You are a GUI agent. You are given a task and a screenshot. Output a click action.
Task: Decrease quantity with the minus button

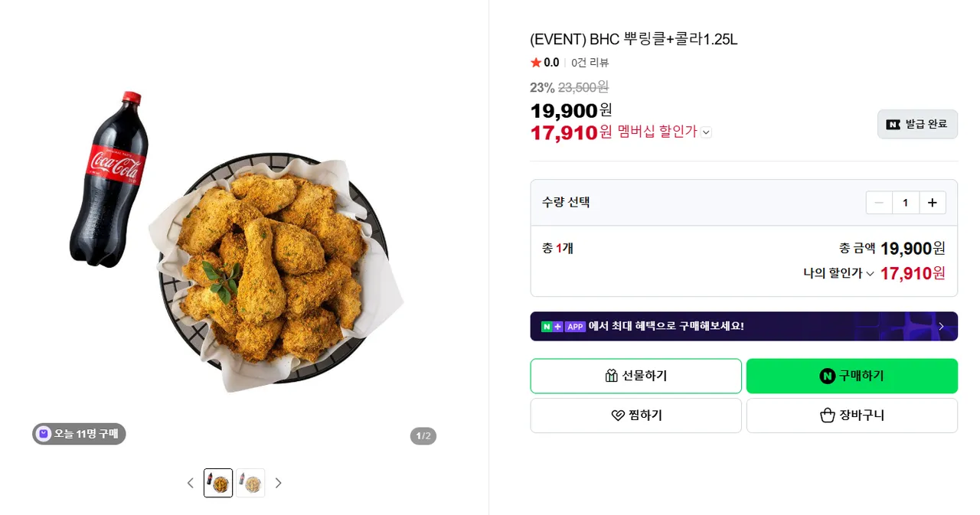879,203
